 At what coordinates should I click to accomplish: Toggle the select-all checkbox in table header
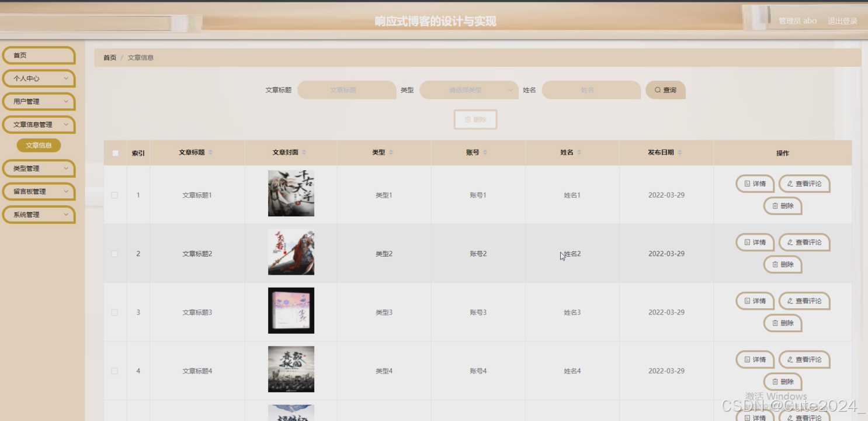115,153
